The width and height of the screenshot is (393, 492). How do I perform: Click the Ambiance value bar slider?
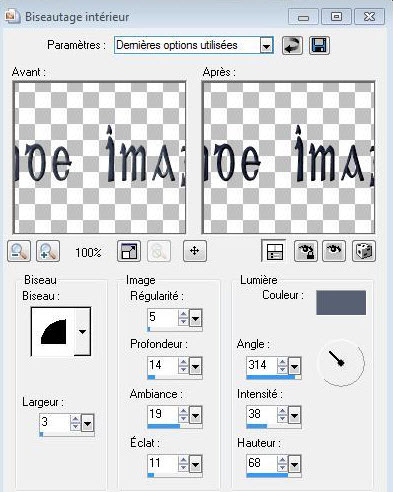coord(175,426)
